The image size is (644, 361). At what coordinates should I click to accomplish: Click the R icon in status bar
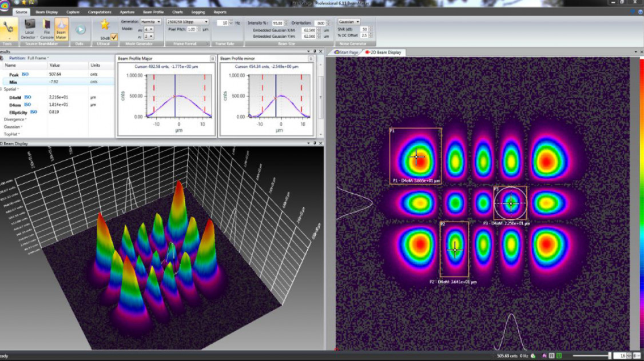[551, 355]
